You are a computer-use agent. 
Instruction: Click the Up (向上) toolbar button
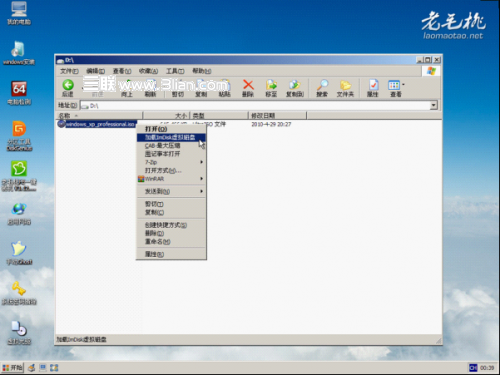point(127,88)
